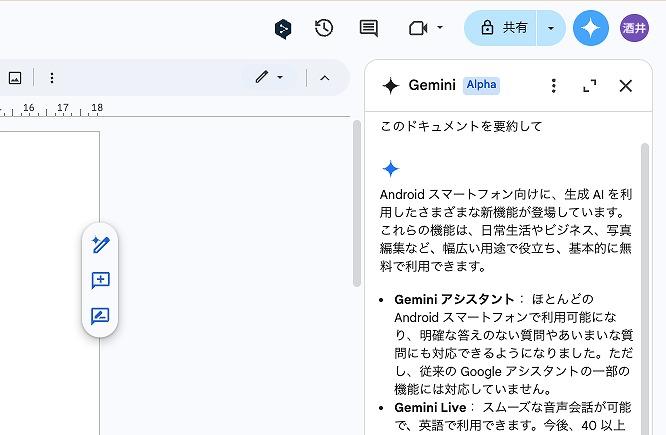
Task: Click the Gemini panel title text
Action: (432, 85)
